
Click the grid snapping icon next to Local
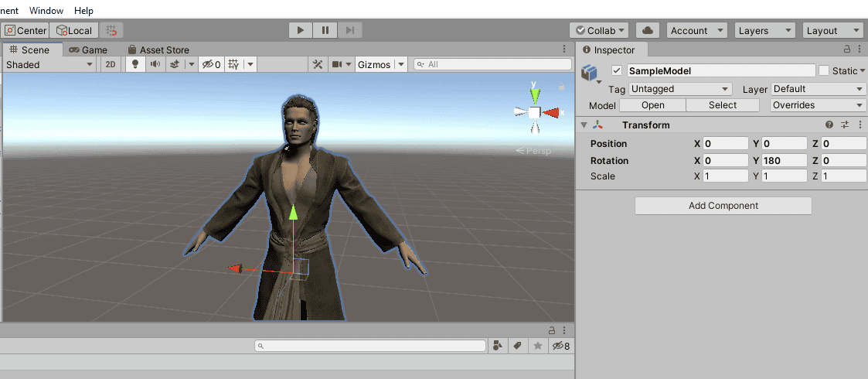coord(111,30)
